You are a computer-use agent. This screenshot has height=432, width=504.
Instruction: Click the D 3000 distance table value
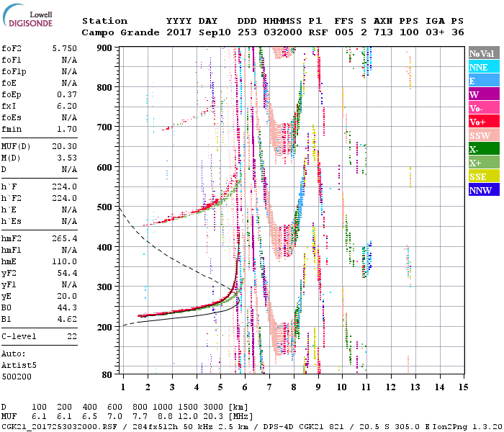(213, 407)
